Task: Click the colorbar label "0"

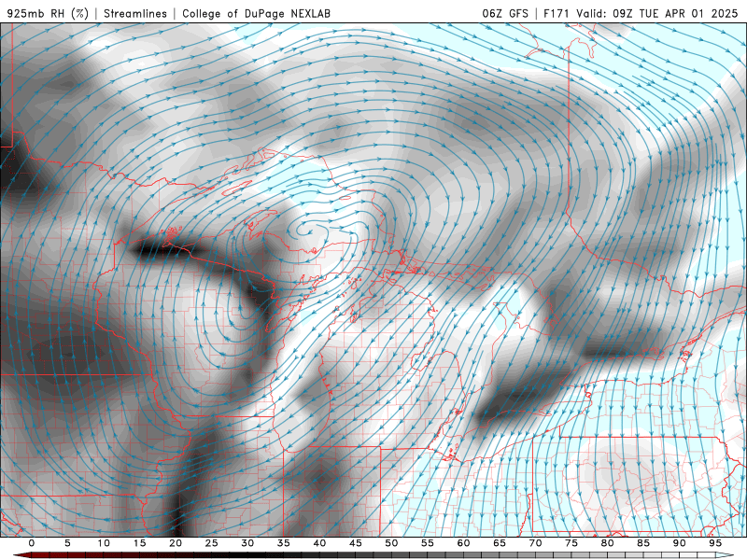Action: point(32,543)
